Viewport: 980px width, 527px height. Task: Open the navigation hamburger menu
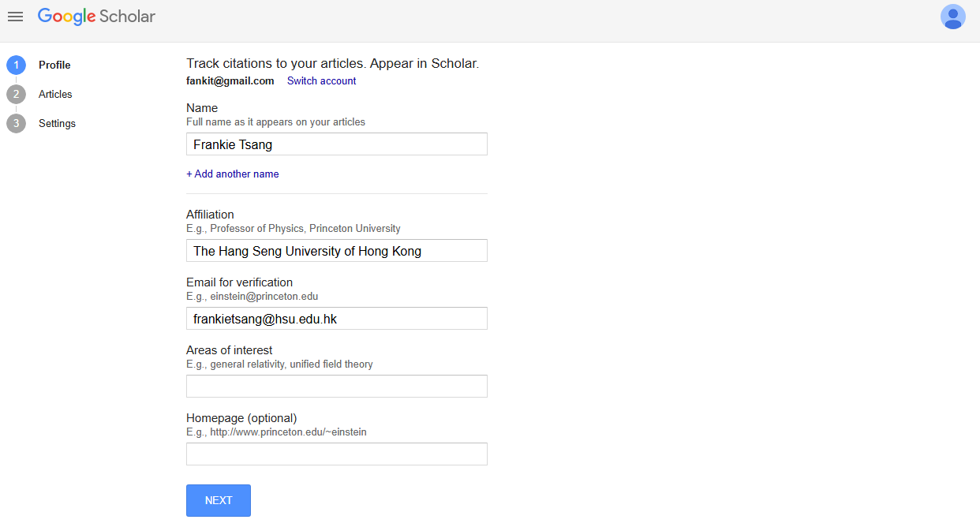click(15, 16)
